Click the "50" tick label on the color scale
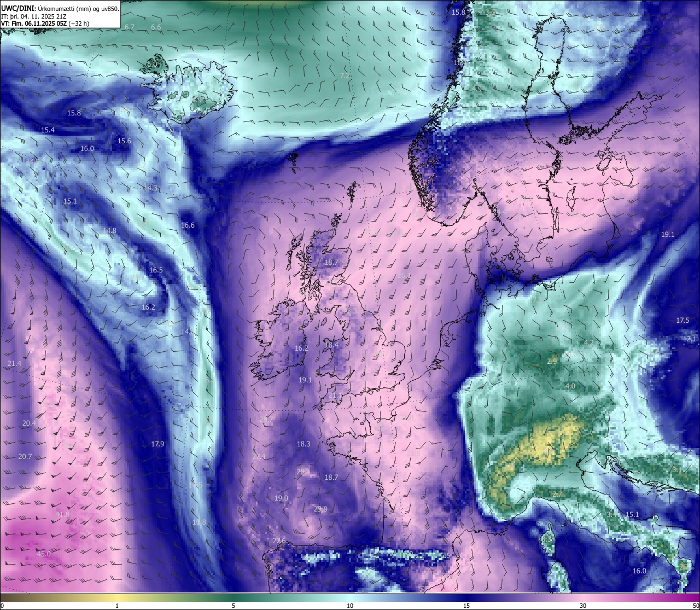Screen dimensions: 700x610 tap(695, 606)
